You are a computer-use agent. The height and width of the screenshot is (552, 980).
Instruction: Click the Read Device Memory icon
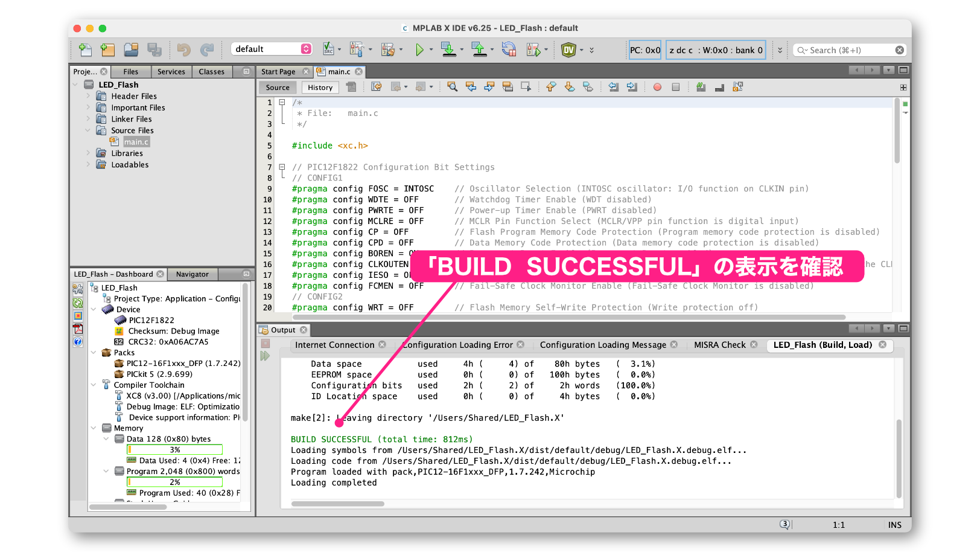[x=479, y=50]
